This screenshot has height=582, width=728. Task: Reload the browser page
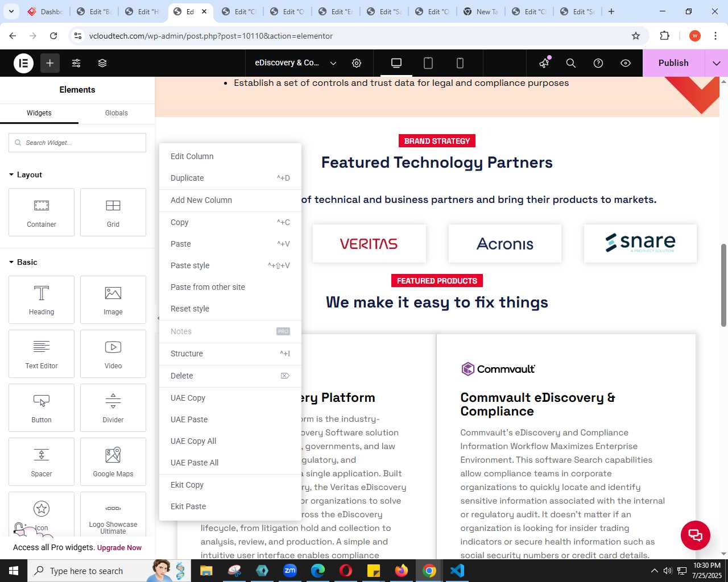pos(53,36)
